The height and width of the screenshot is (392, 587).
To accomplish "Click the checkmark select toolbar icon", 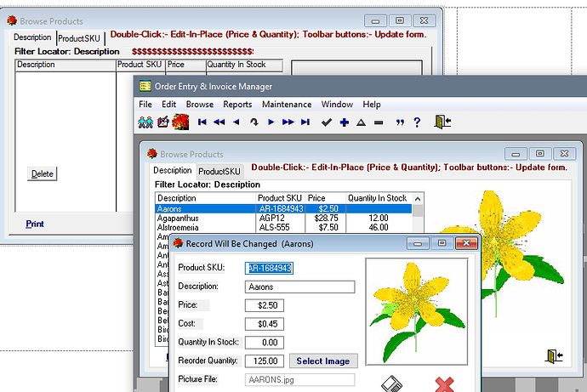I will click(x=327, y=122).
